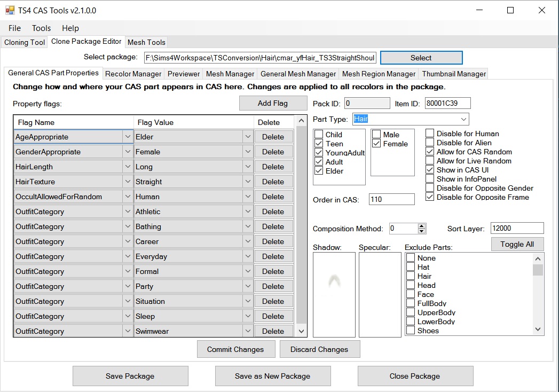Open the Part Type dropdown
The width and height of the screenshot is (559, 392).
(x=463, y=119)
